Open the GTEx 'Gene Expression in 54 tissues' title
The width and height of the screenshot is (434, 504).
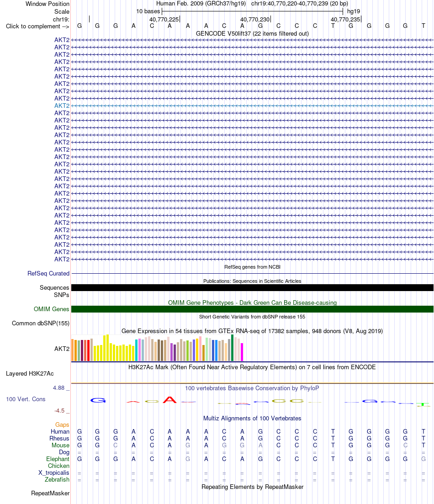252,331
